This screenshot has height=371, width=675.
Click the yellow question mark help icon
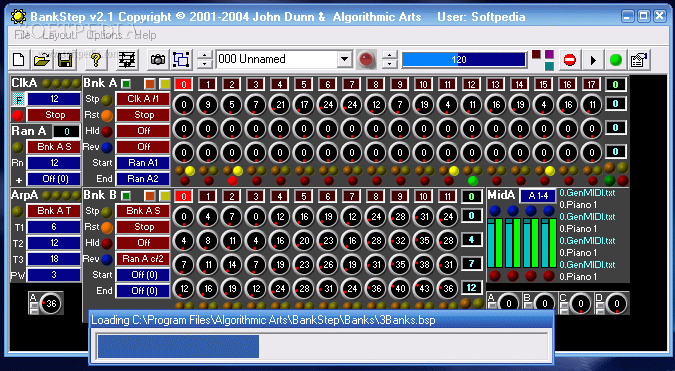tap(96, 60)
